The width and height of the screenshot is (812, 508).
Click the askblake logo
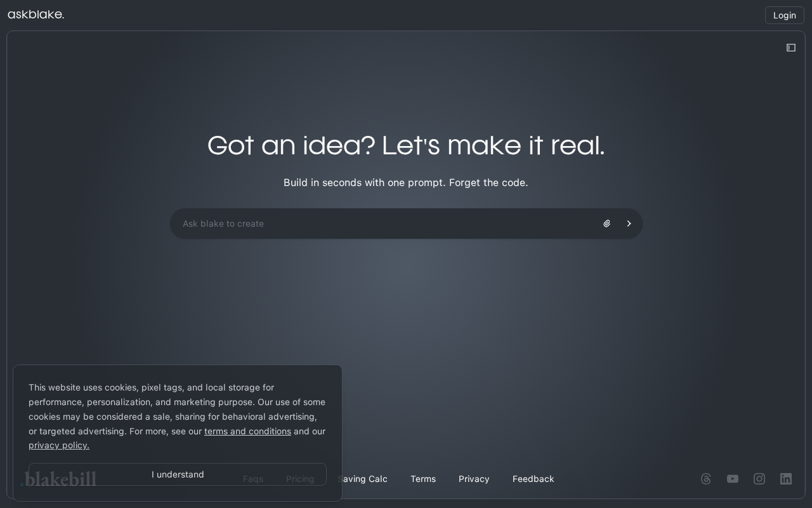36,15
